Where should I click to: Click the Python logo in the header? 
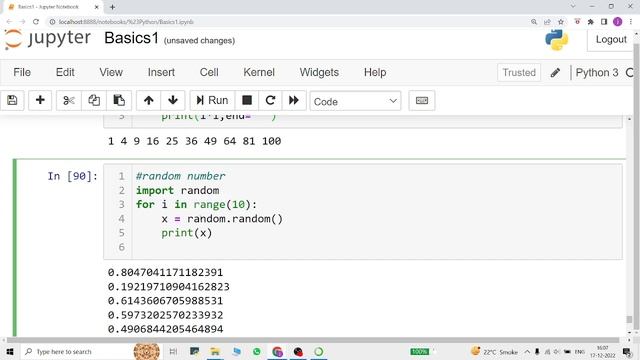556,40
